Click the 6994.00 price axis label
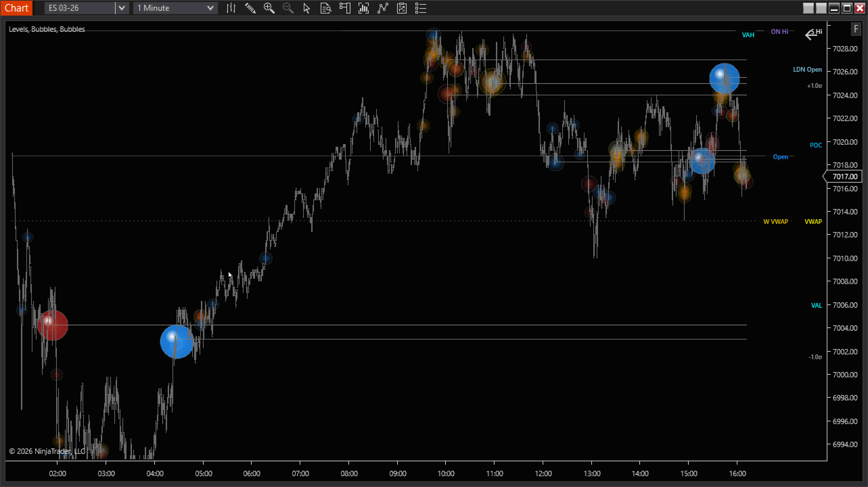The height and width of the screenshot is (487, 868). [845, 444]
